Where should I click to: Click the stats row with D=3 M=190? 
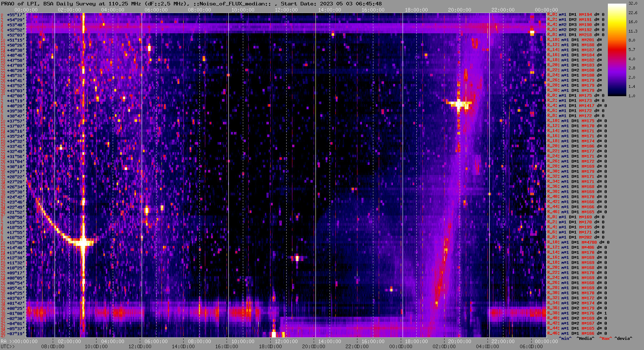(575, 25)
